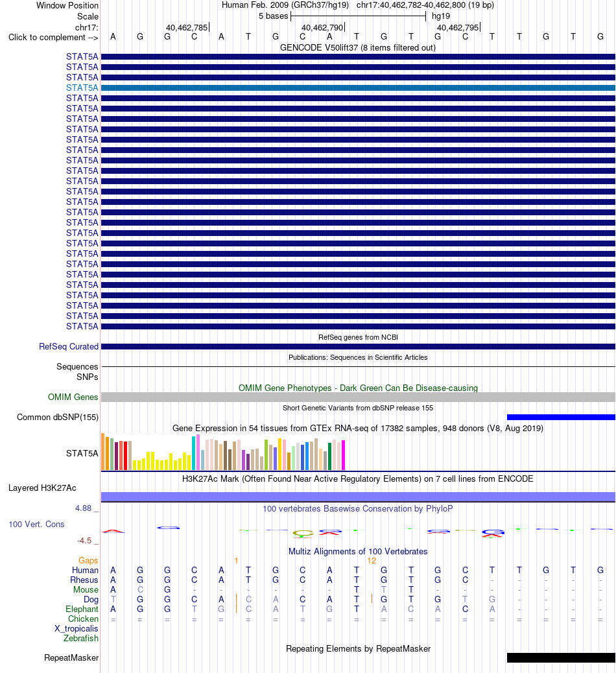Click the Elephant alignment row label
616x673 pixels.
pos(82,609)
